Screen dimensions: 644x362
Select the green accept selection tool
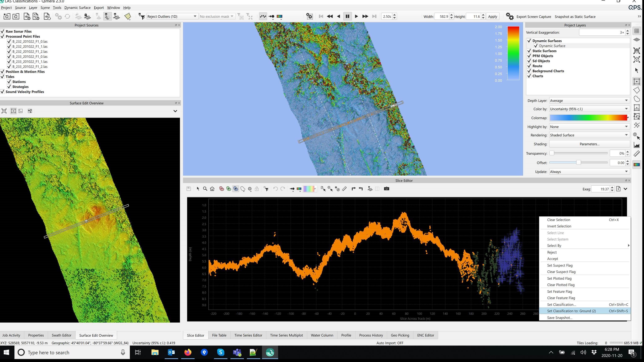tap(229, 189)
